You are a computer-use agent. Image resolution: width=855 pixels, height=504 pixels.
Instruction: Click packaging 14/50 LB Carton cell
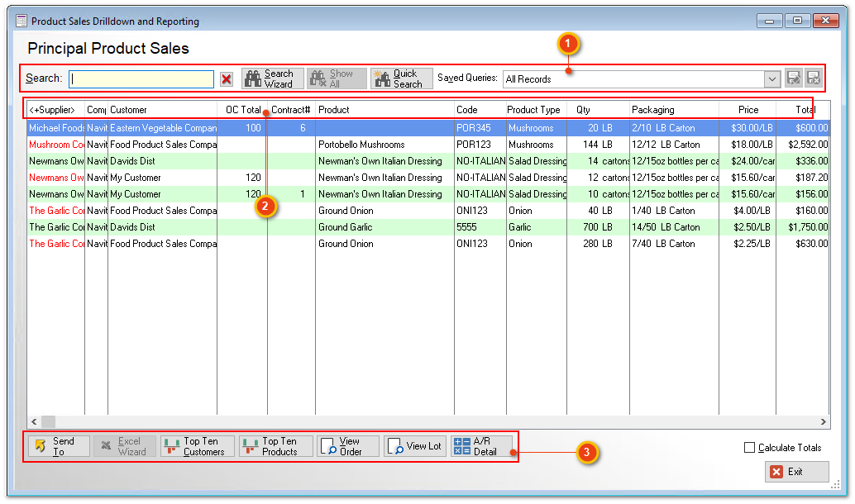(x=674, y=227)
